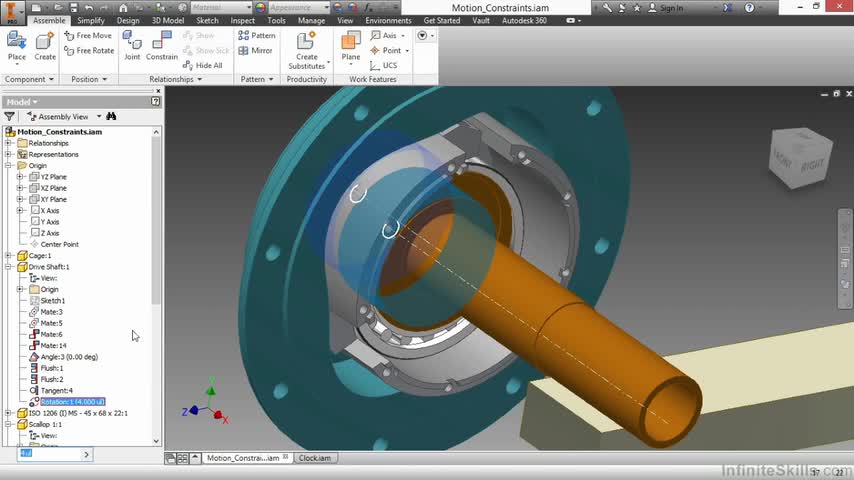Expand the Cage:1 component
This screenshot has width=854, height=480.
(8, 256)
